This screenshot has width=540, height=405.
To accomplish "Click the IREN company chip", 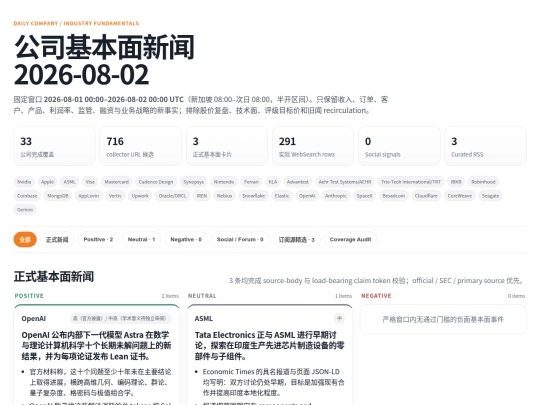I will (202, 196).
